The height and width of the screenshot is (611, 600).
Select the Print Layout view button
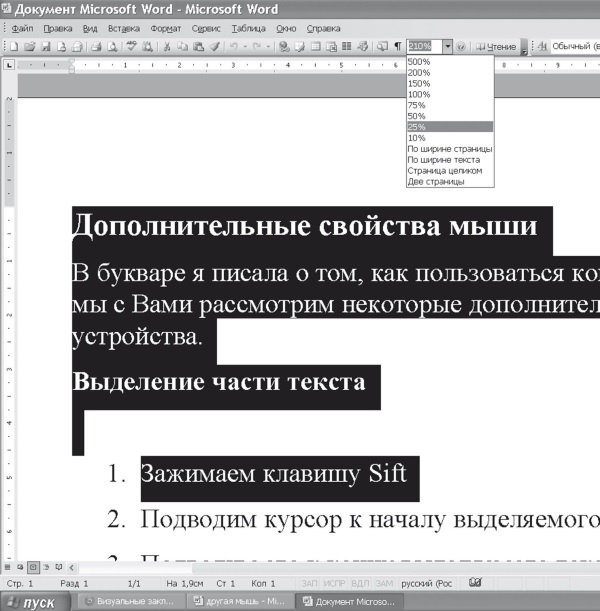pyautogui.click(x=33, y=567)
